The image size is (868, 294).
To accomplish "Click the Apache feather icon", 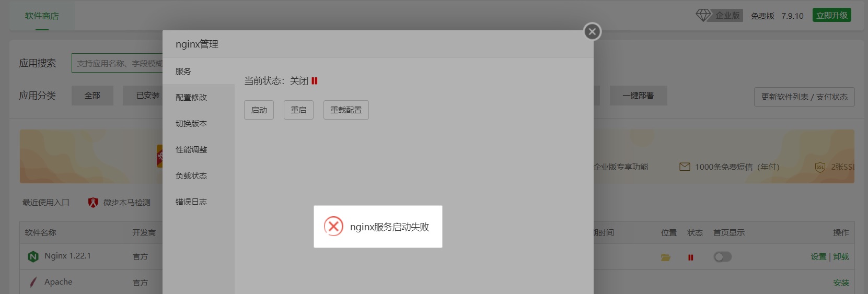I will [33, 283].
